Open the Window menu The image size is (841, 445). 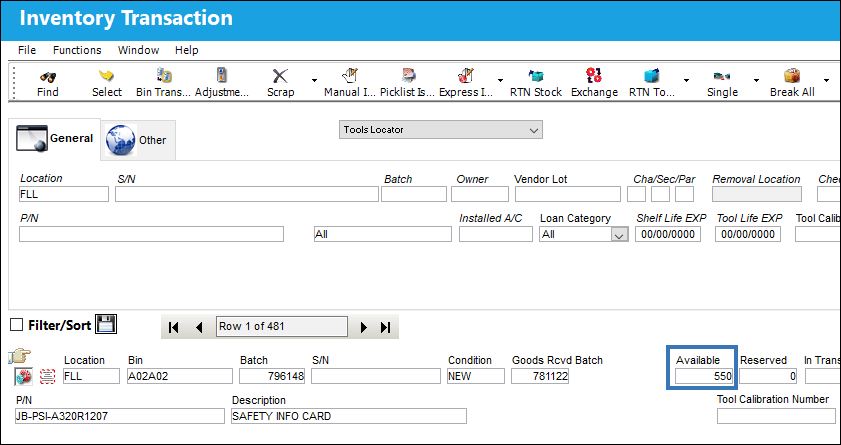[x=138, y=50]
